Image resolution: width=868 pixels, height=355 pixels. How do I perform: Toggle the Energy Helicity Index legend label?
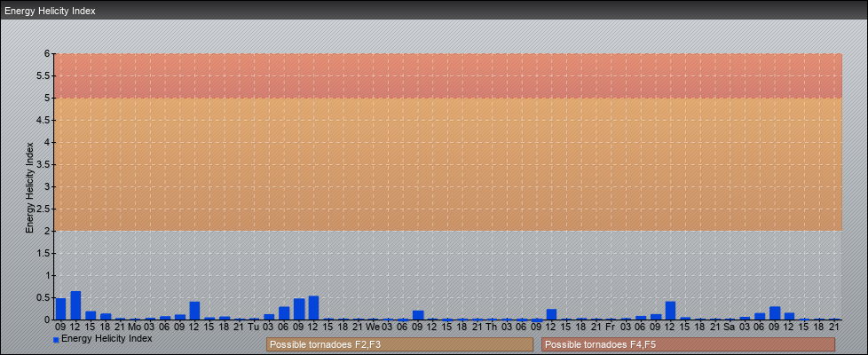coord(107,338)
